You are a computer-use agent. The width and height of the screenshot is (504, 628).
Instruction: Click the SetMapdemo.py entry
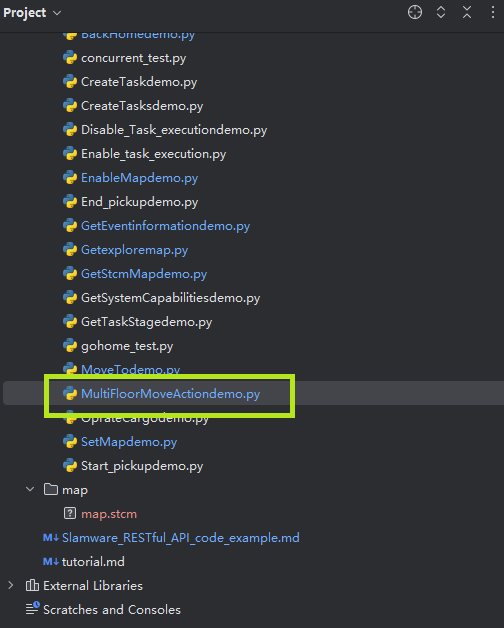tap(129, 442)
